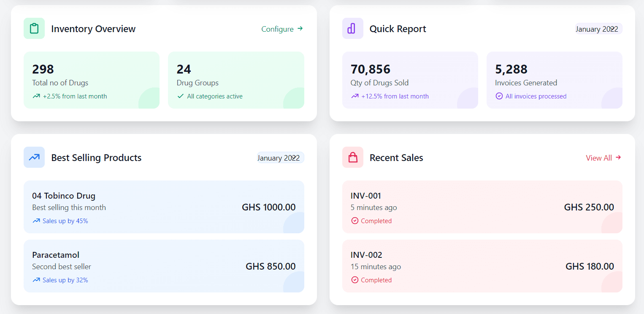Click checkmark icon beside All categories active
Screen dimensions: 644x314
tap(181, 96)
